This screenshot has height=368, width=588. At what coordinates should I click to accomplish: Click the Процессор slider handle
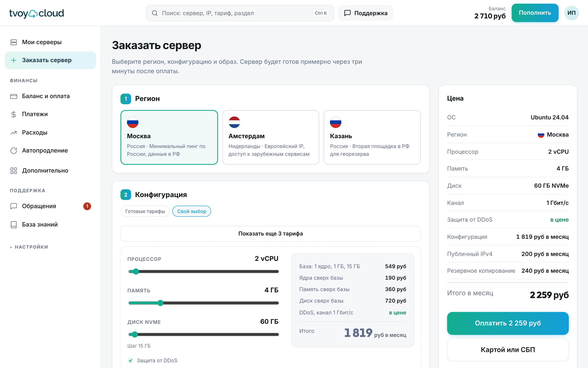click(x=136, y=271)
